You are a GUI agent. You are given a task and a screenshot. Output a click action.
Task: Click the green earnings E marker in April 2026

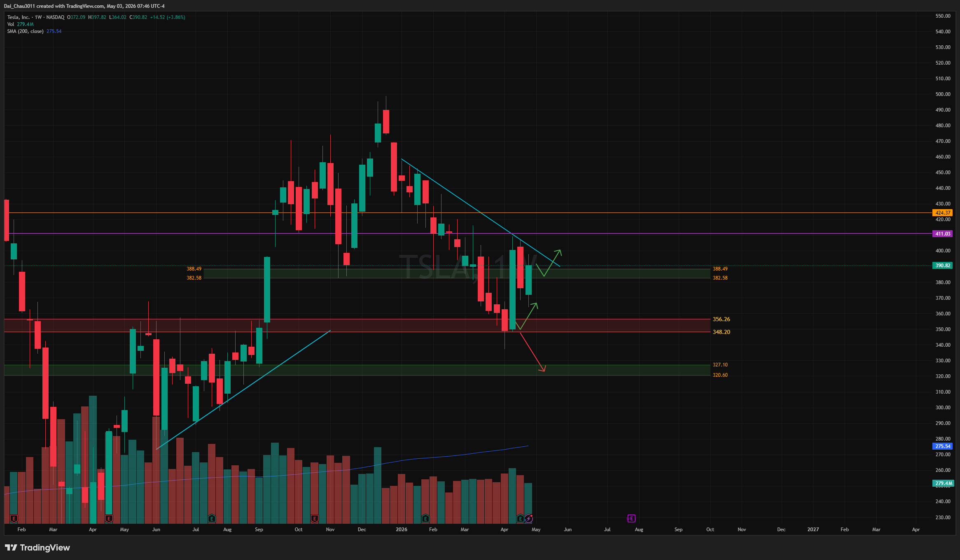[x=521, y=518]
